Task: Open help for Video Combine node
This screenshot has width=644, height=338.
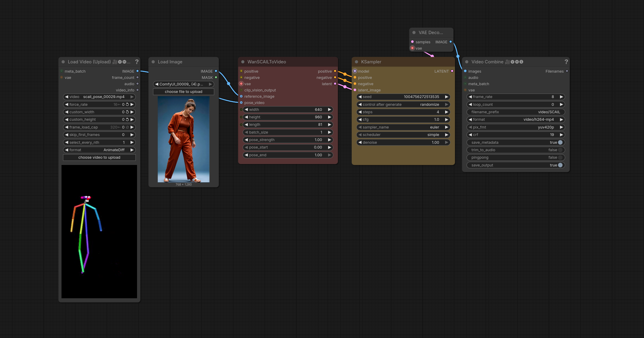Action: 566,62
